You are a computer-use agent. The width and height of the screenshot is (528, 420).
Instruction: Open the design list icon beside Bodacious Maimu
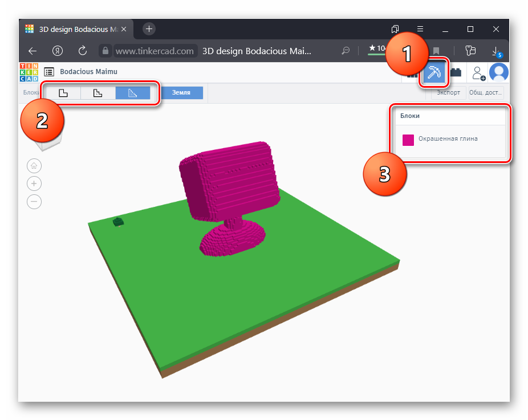click(49, 72)
